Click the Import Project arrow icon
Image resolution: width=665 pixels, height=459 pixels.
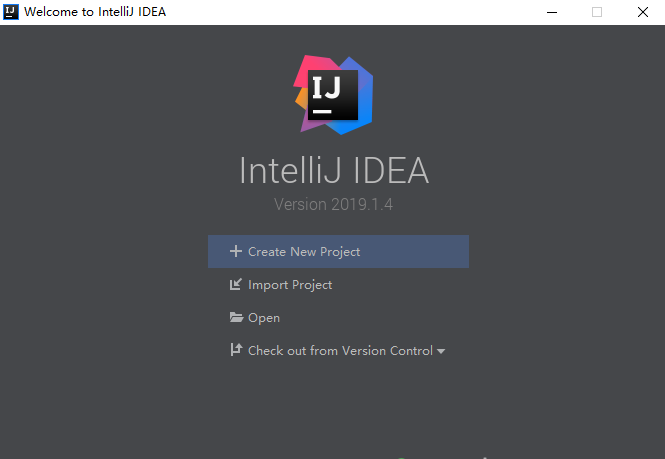236,284
